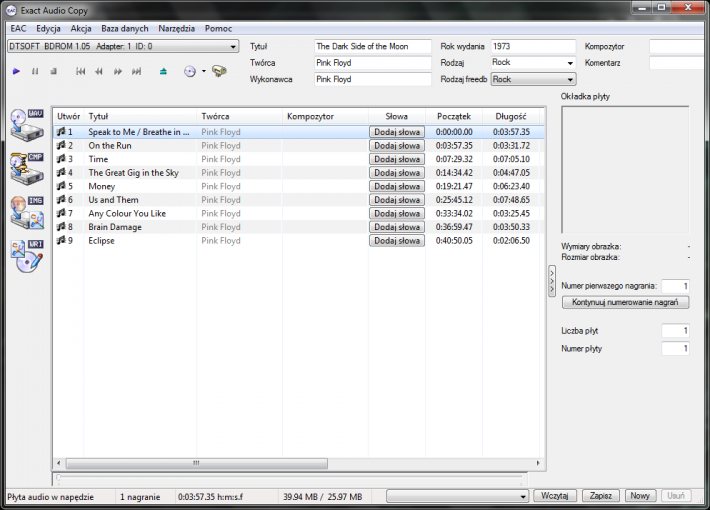
Task: Sort by the Długość column header
Action: (511, 116)
